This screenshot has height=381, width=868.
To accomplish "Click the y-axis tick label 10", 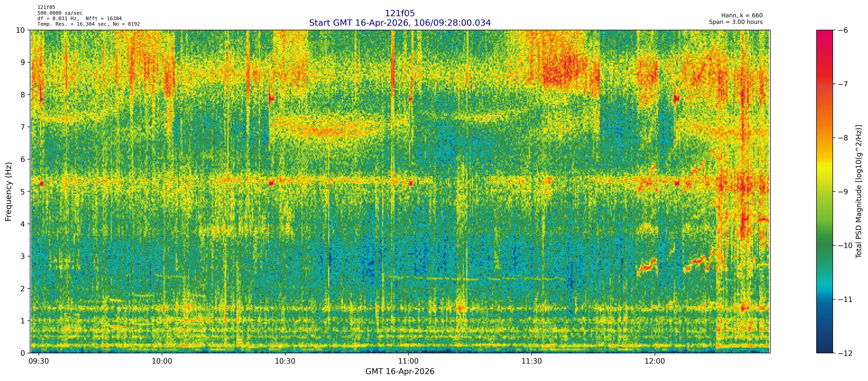I will coord(21,30).
